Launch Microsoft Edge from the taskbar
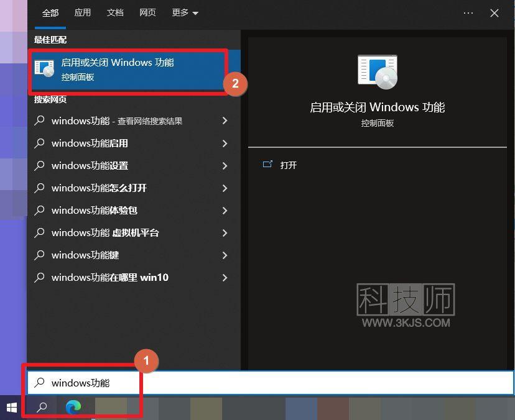Image resolution: width=515 pixels, height=420 pixels. tap(73, 408)
